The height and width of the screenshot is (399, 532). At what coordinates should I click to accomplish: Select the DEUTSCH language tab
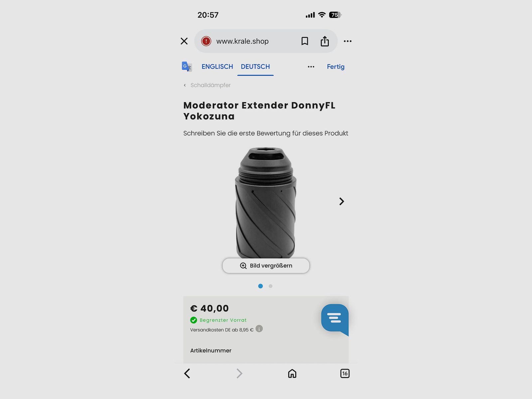click(x=255, y=66)
